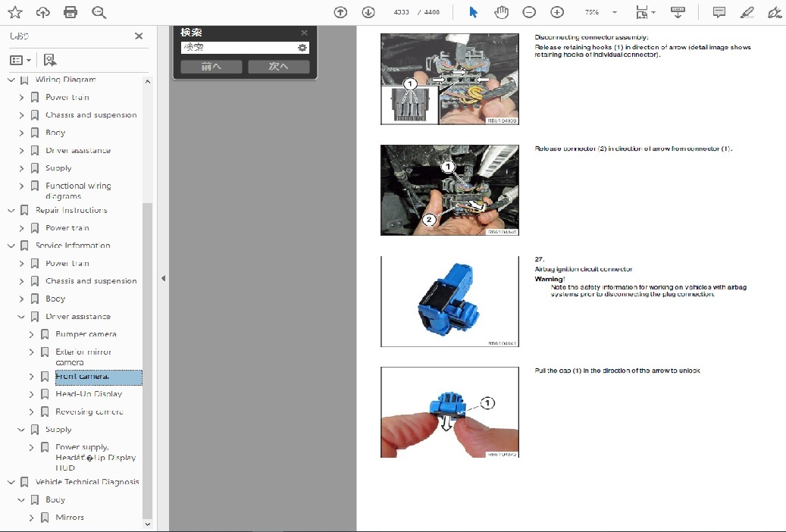The width and height of the screenshot is (786, 532).
Task: Close the bookmarks side panel
Action: (139, 36)
